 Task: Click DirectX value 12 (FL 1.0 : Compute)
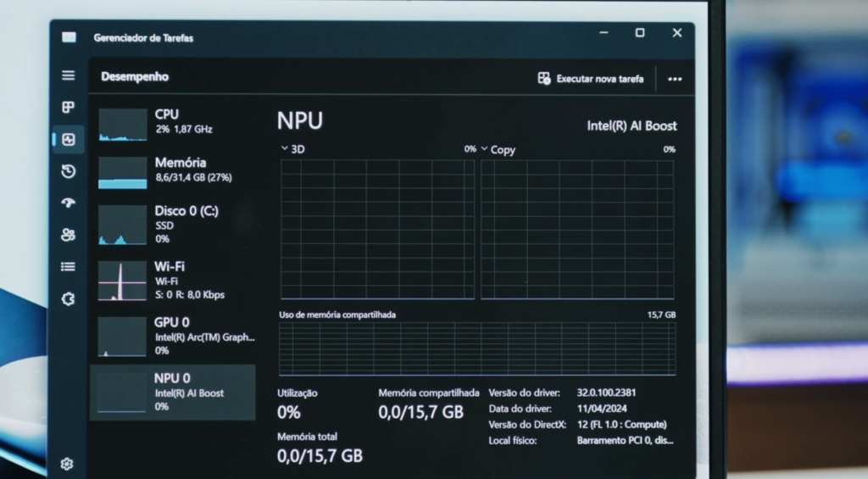coord(621,425)
